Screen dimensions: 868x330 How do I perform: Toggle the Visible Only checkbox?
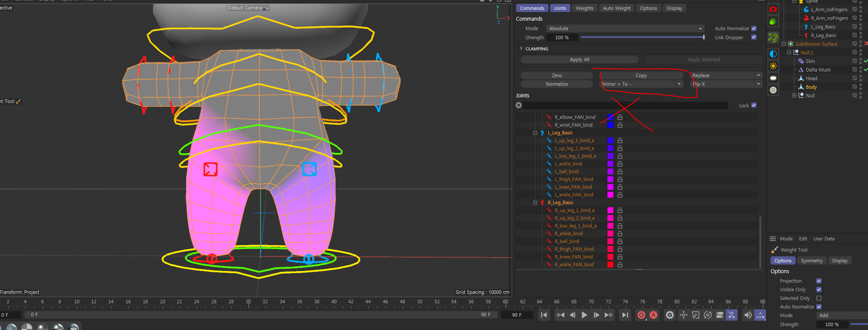click(819, 290)
